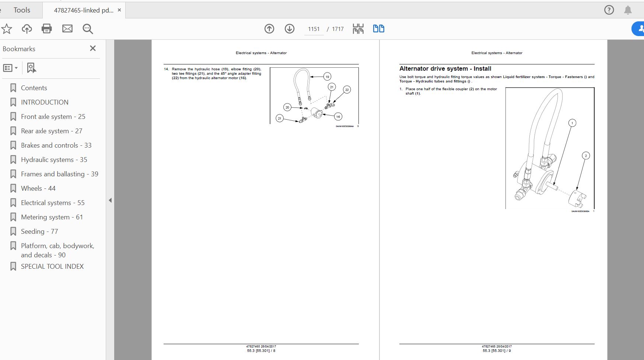Click the bookmark icon beside Metering system
The width and height of the screenshot is (644, 360).
13,217
